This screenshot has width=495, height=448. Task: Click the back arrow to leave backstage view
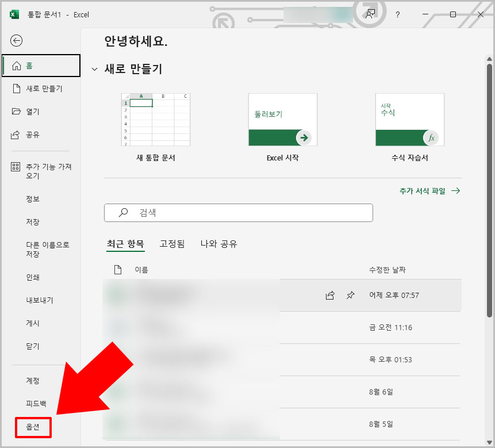point(16,40)
